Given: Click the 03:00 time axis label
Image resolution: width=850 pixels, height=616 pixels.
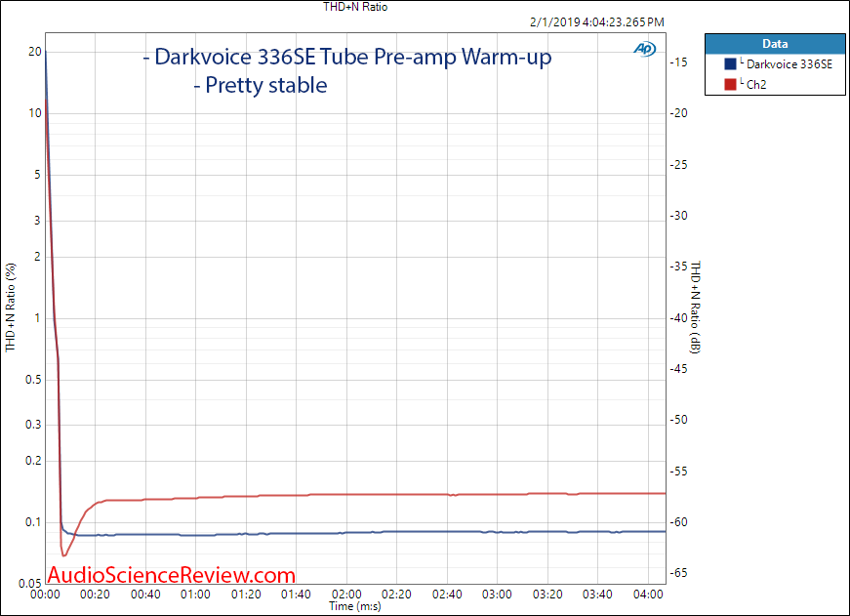Looking at the screenshot, I should tap(497, 595).
